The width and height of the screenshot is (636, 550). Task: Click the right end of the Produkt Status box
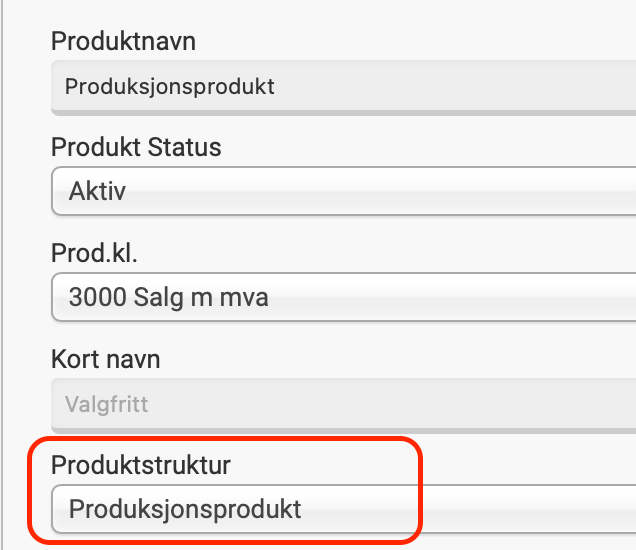tap(610, 191)
